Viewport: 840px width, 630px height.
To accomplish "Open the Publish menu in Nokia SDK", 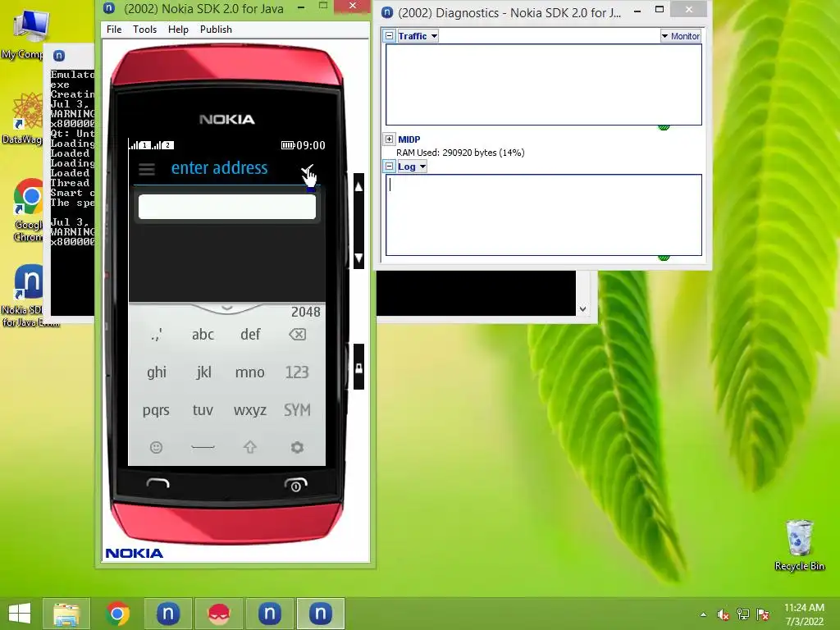I will [x=216, y=30].
